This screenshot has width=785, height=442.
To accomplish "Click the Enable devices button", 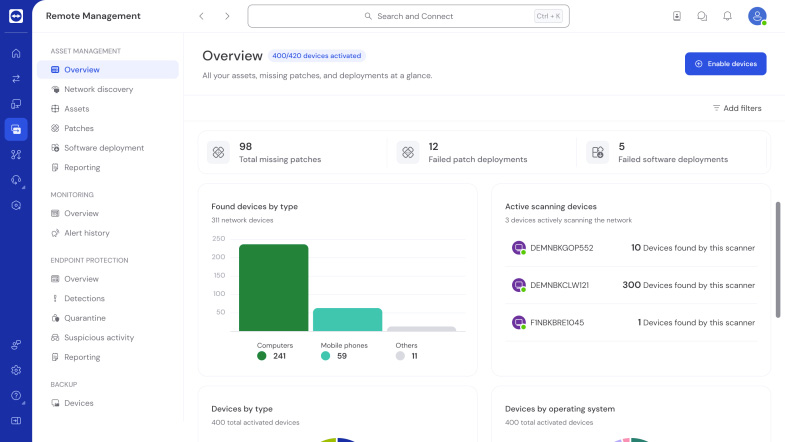I will pyautogui.click(x=725, y=64).
